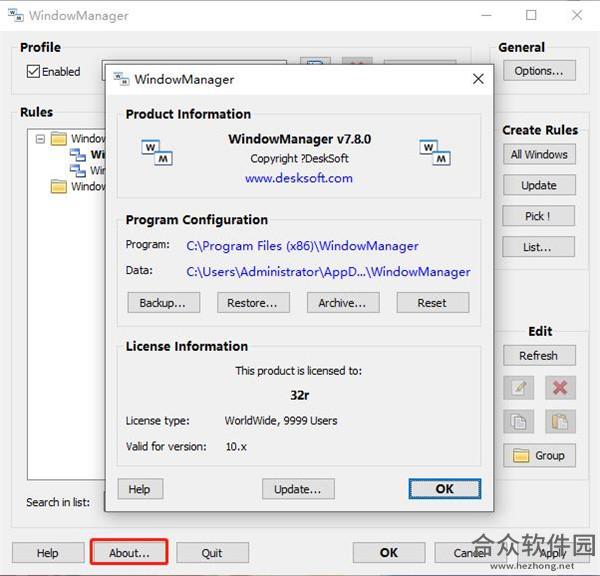The height and width of the screenshot is (576, 600).
Task: Click the Quit button
Action: coord(213,553)
